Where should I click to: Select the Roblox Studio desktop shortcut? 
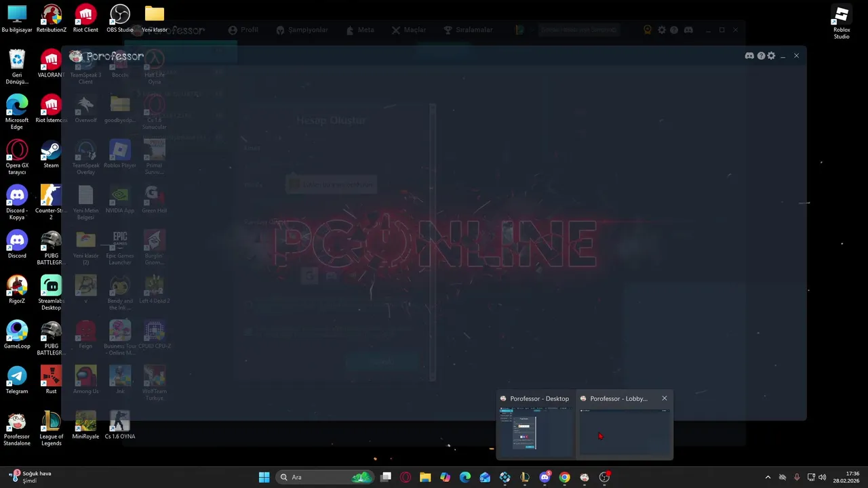click(x=842, y=22)
